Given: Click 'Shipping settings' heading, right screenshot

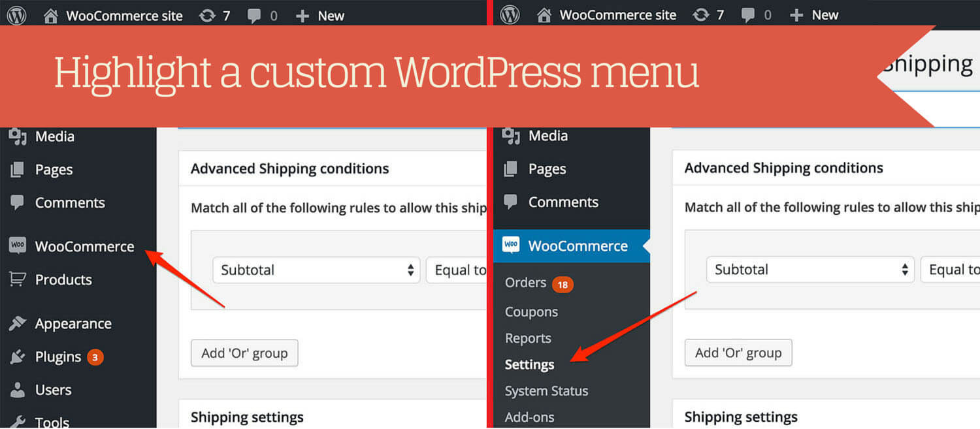Looking at the screenshot, I should [741, 417].
